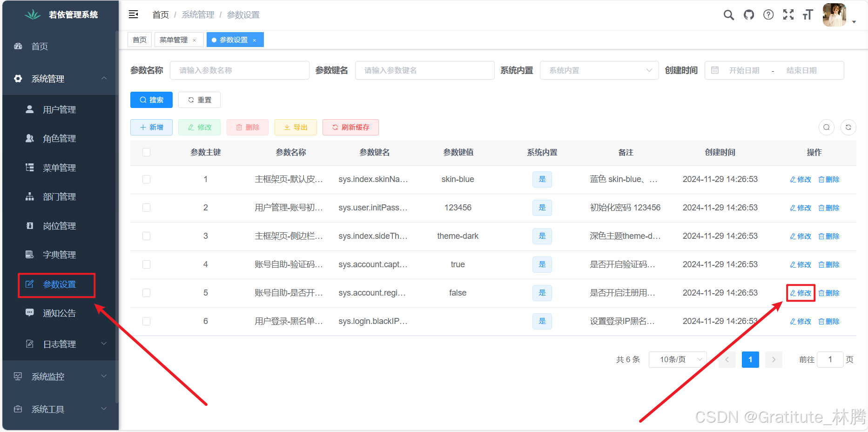Screen dimensions: 868x432
Task: Focus the 前往 page number input
Action: pos(830,359)
